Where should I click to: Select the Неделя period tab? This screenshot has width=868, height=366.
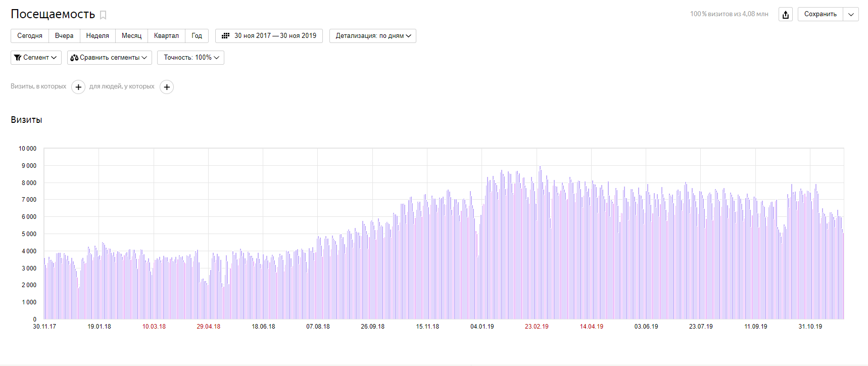[98, 36]
